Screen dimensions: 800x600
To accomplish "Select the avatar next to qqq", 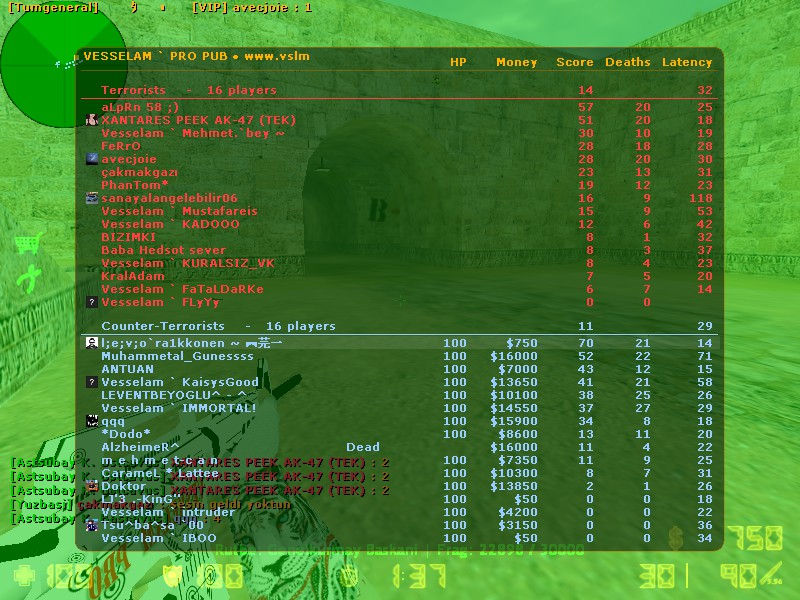I will click(92, 421).
